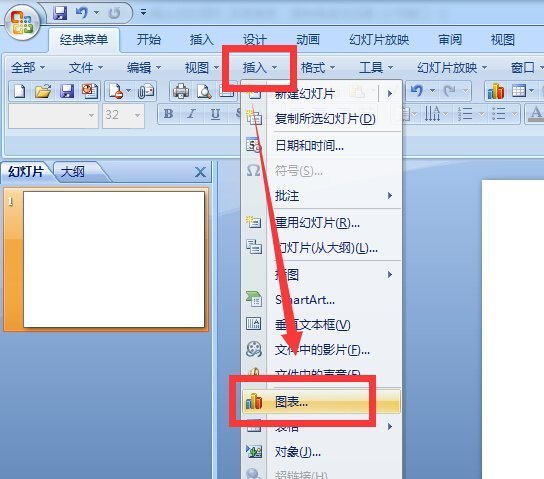Image resolution: width=544 pixels, height=479 pixels.
Task: Open the 格式 classic menu
Action: 318,67
